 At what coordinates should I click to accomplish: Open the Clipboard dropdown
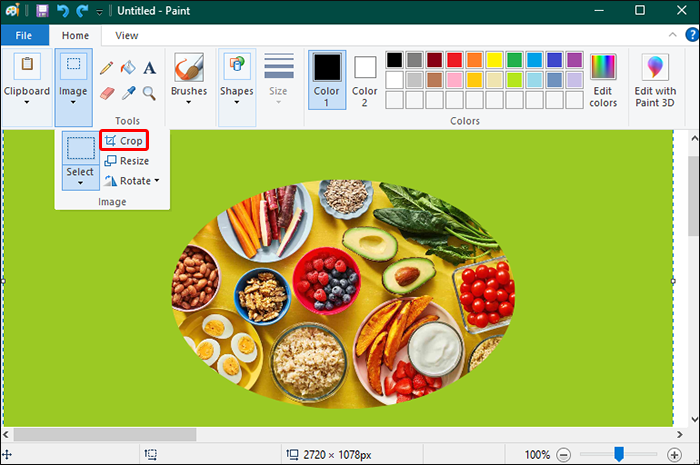pos(27,102)
